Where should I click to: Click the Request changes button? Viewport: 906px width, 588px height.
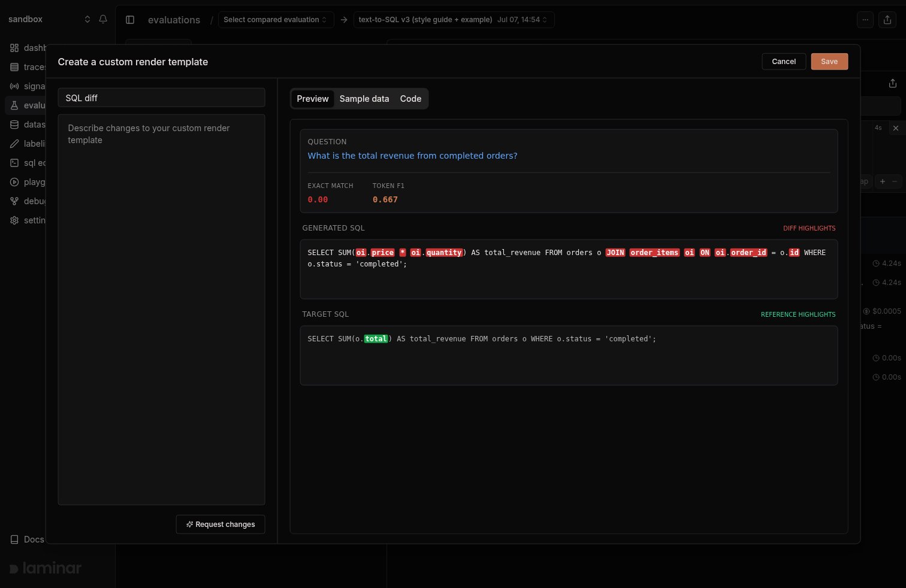[221, 525]
